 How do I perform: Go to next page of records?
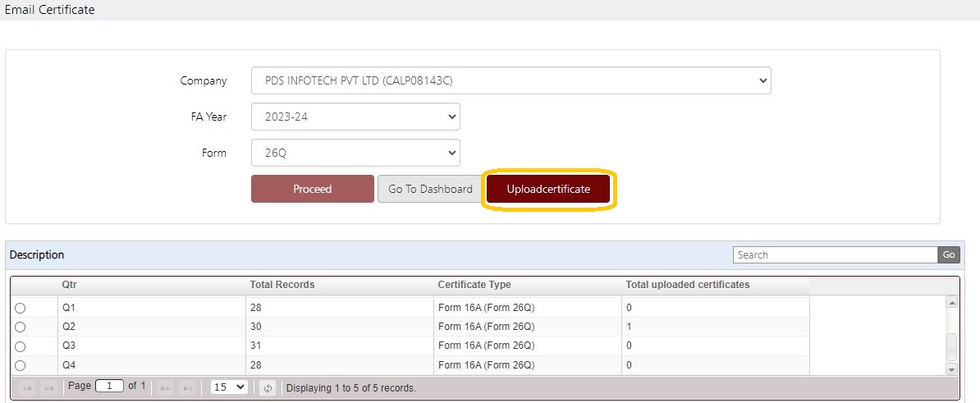165,388
